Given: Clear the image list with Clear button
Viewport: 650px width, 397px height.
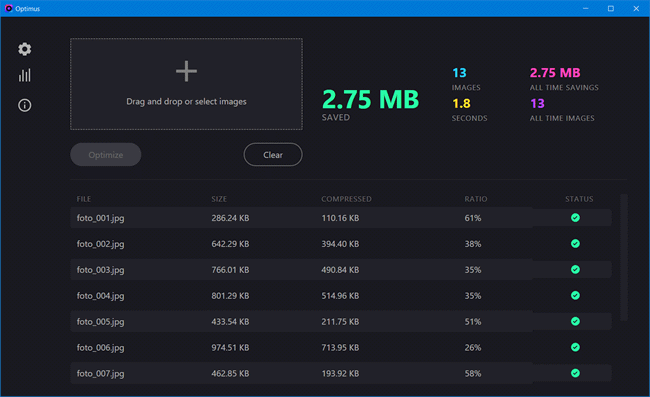Looking at the screenshot, I should point(273,155).
